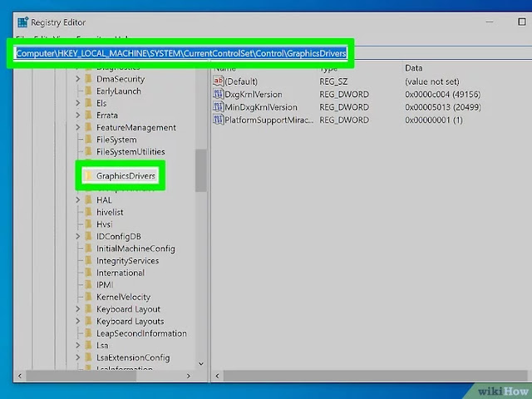The height and width of the screenshot is (399, 532).
Task: Click the Registry Editor app icon in title bar
Action: [23, 22]
